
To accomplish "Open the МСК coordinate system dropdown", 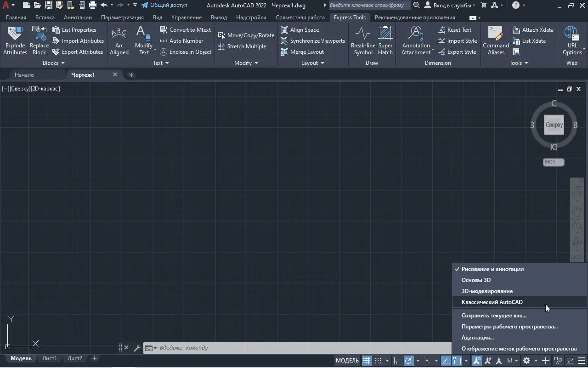I will click(x=554, y=162).
